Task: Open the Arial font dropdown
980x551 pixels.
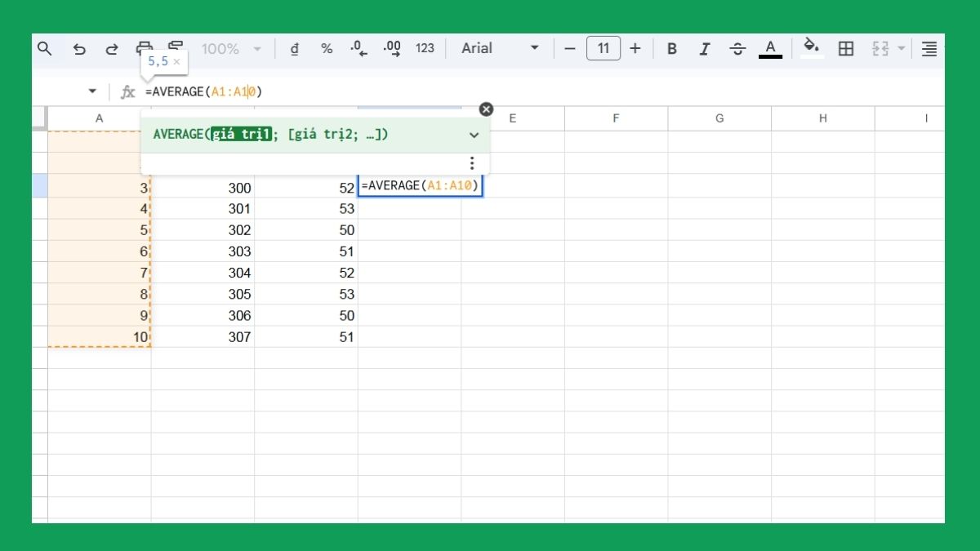Action: [x=498, y=48]
